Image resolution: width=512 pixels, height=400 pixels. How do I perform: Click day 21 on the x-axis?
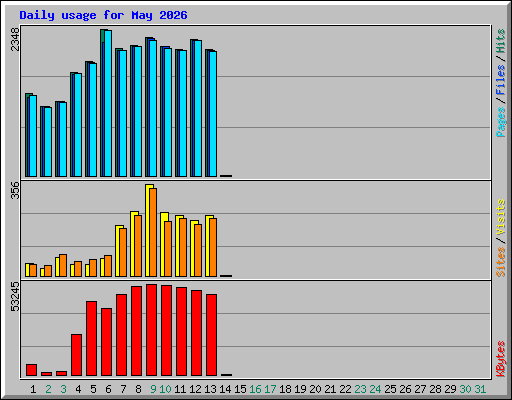pos(330,389)
